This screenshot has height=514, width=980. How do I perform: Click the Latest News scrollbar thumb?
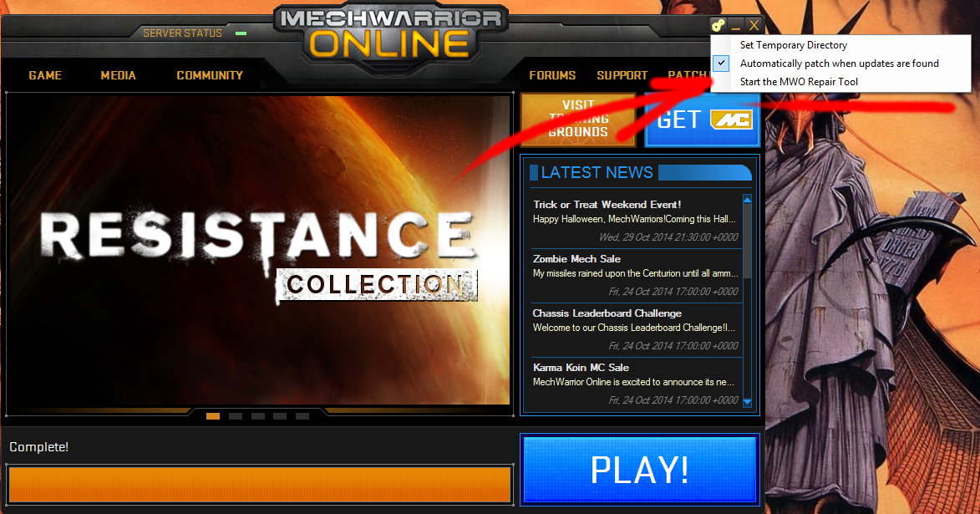click(x=747, y=241)
